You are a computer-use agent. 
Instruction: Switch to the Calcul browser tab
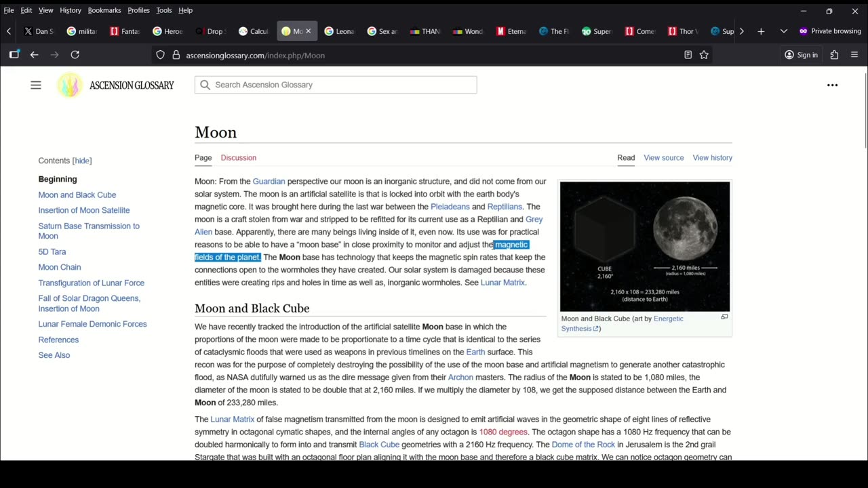[254, 31]
